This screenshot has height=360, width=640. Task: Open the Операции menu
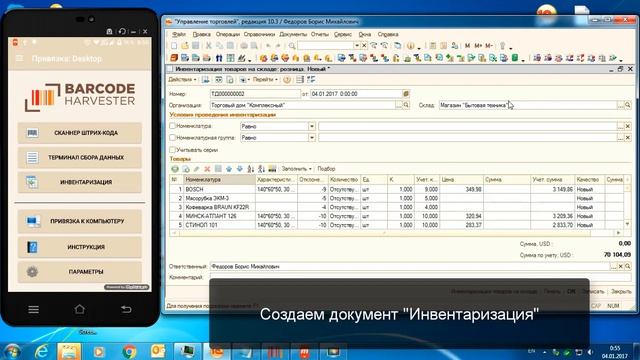pyautogui.click(x=228, y=34)
